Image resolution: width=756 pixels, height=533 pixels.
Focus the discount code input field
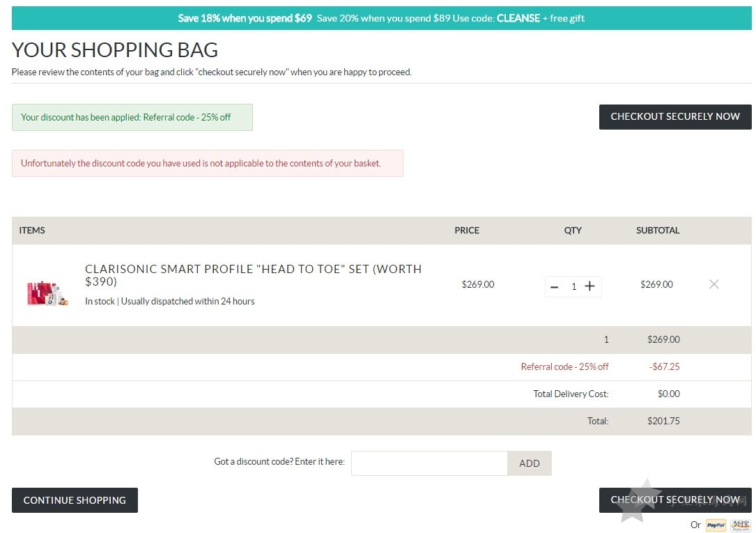pyautogui.click(x=429, y=463)
